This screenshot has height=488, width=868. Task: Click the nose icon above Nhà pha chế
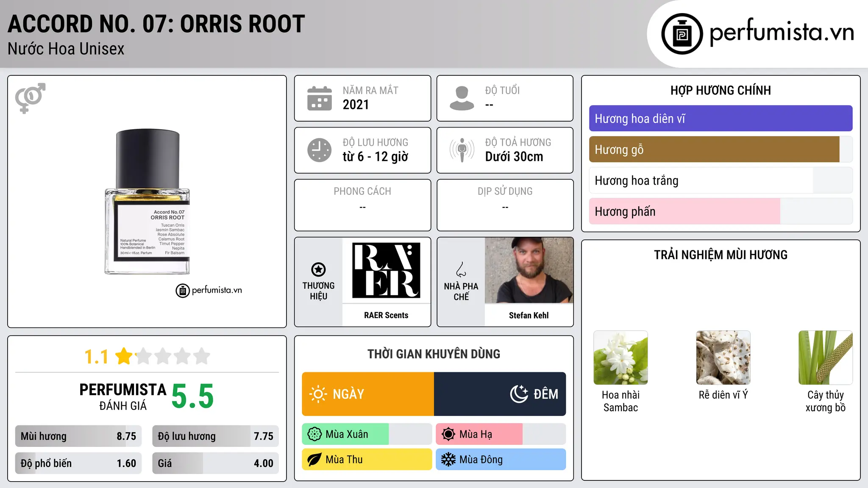pos(461,269)
